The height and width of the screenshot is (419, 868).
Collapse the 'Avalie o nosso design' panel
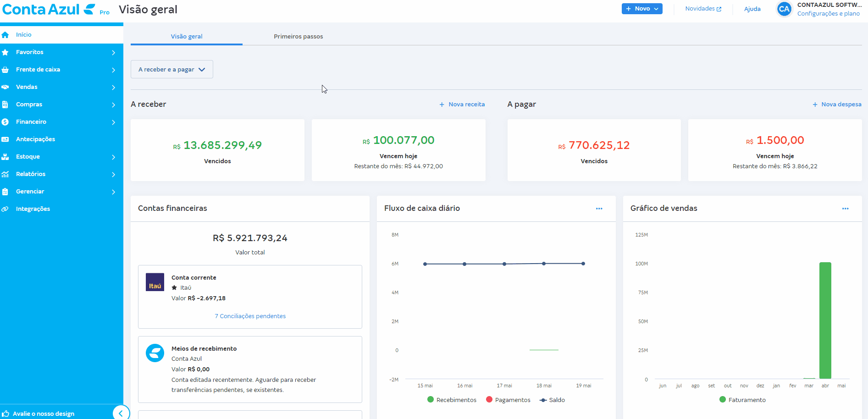(121, 412)
